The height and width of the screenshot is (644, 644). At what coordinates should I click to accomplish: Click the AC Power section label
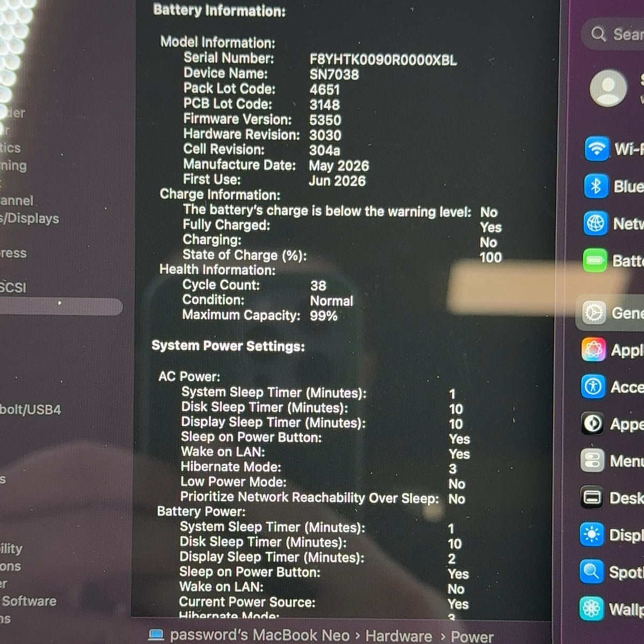pyautogui.click(x=189, y=377)
